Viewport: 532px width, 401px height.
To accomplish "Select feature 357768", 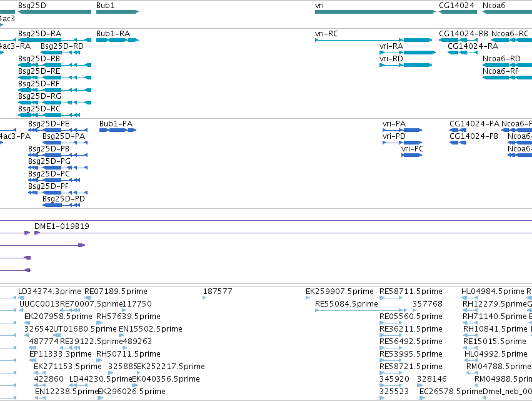I will 414,310.
